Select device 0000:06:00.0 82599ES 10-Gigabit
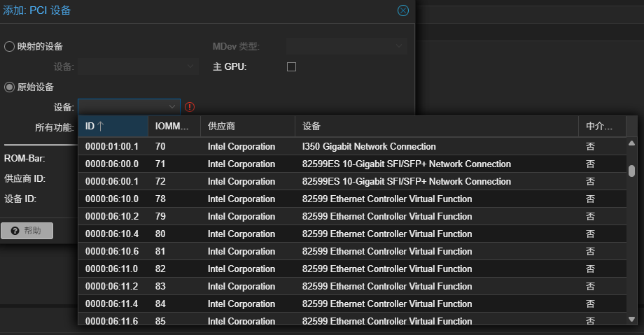644x335 pixels. [350, 164]
